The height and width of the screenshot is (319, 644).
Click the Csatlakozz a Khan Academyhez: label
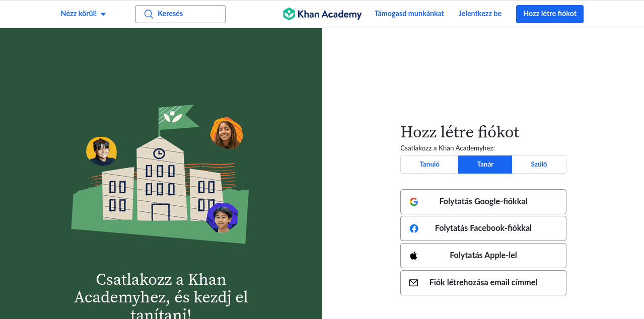[x=448, y=148]
